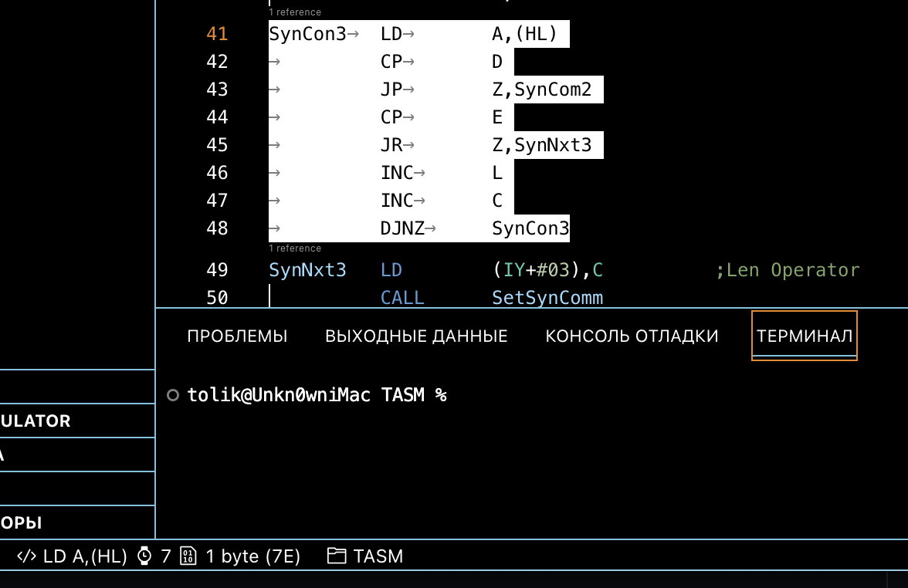This screenshot has height=588, width=908.
Task: Click SynNxt3 label on line 49
Action: [x=307, y=270]
